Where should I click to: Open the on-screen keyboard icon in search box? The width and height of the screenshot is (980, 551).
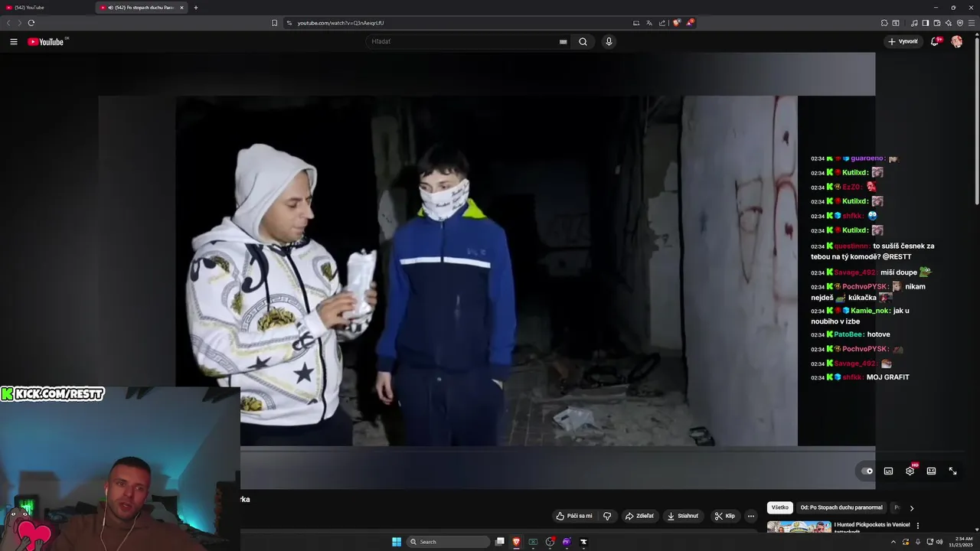(x=563, y=42)
